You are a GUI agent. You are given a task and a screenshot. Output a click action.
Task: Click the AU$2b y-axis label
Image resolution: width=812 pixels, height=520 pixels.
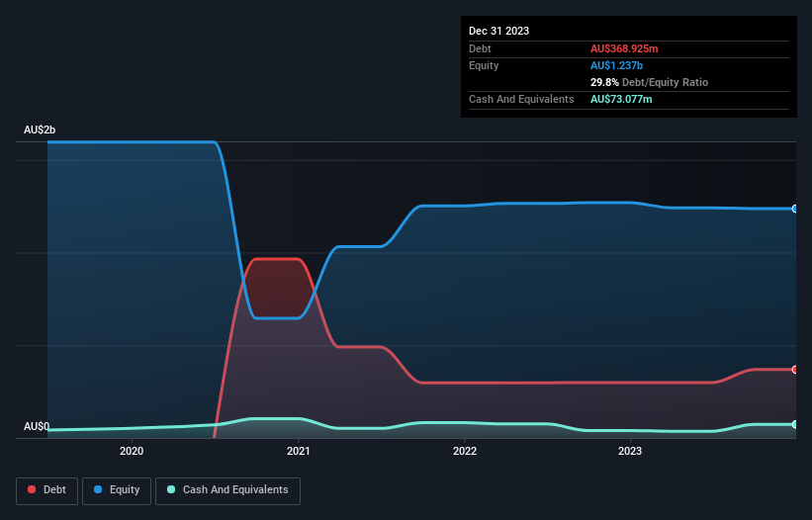coord(40,130)
